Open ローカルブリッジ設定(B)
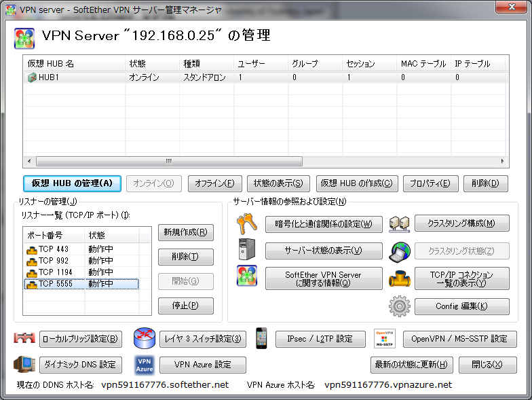The height and width of the screenshot is (400, 532). (81, 339)
